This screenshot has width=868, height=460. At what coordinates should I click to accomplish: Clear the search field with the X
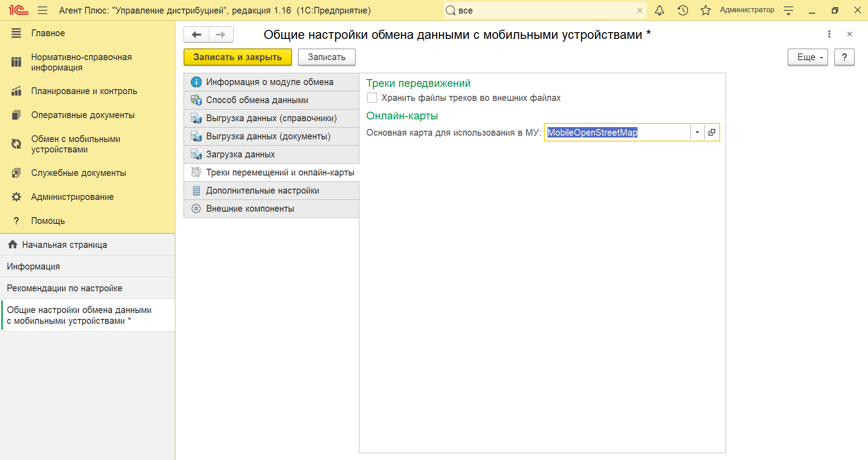pyautogui.click(x=640, y=10)
